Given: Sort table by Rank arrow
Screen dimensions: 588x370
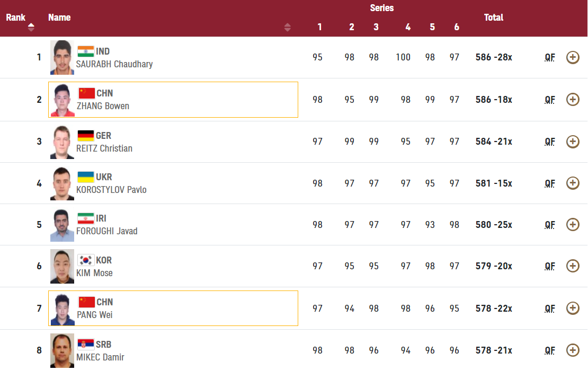Looking at the screenshot, I should tap(31, 27).
